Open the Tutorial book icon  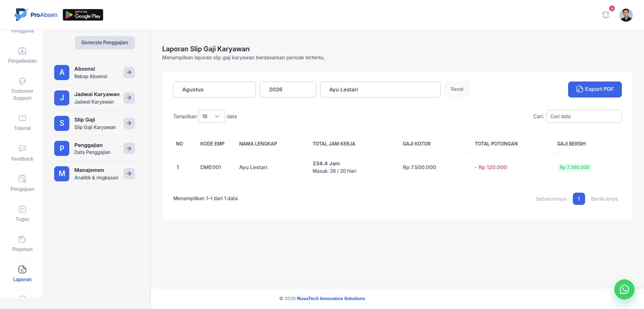(x=22, y=118)
